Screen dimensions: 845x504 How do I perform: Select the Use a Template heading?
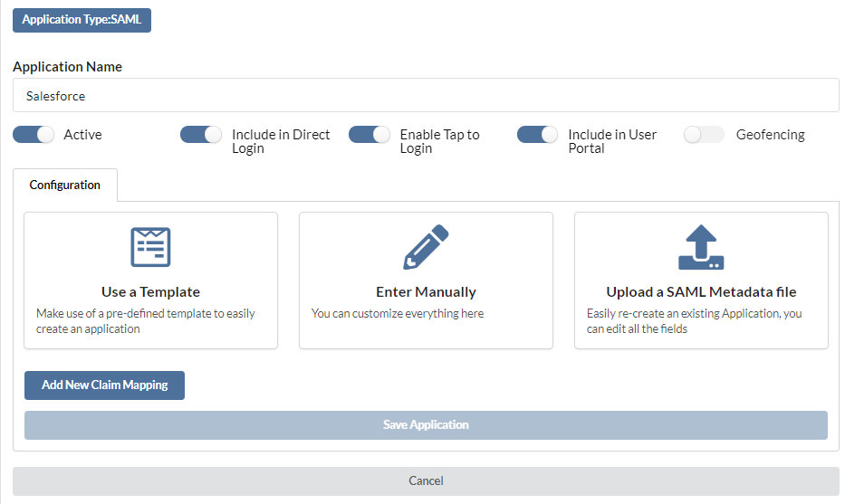(151, 292)
